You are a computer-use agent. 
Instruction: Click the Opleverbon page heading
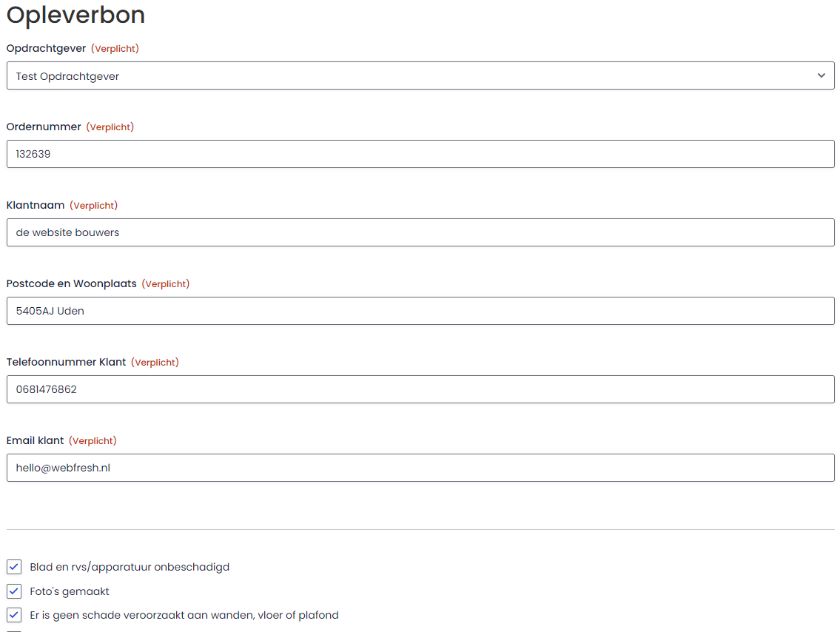click(75, 15)
